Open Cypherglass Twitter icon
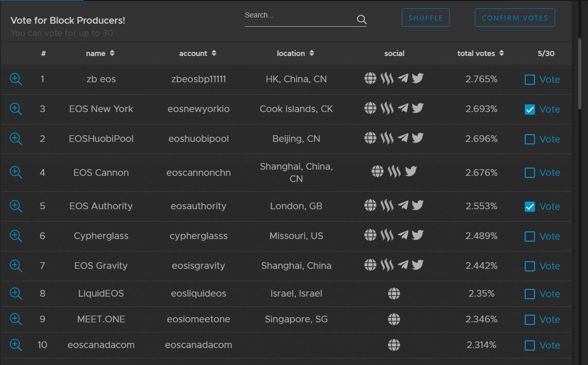588x365 pixels. (418, 235)
